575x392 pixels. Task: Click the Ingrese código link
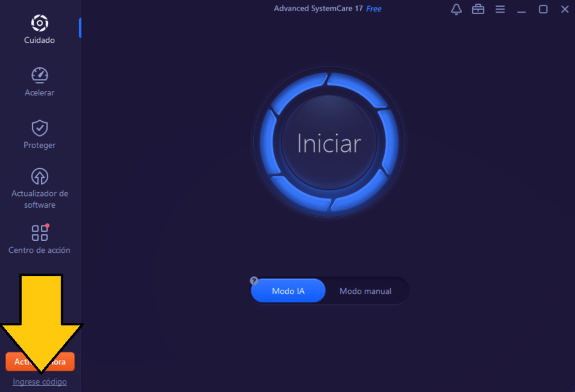click(x=40, y=382)
